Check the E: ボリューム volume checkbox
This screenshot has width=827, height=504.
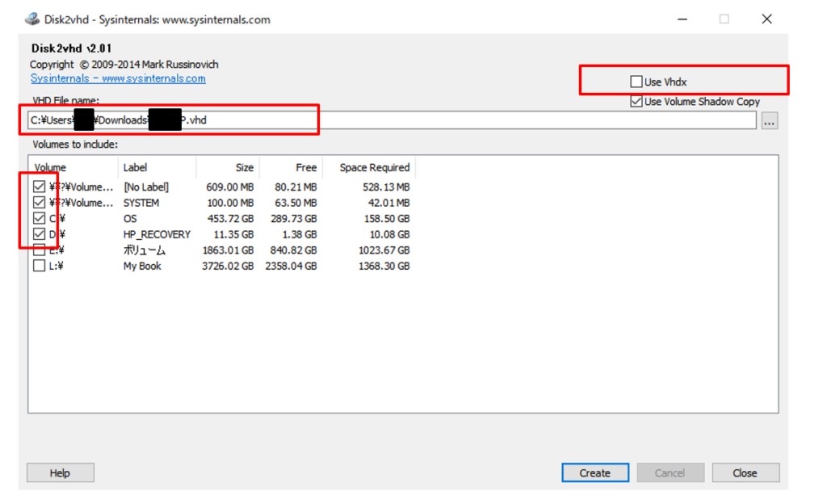39,250
